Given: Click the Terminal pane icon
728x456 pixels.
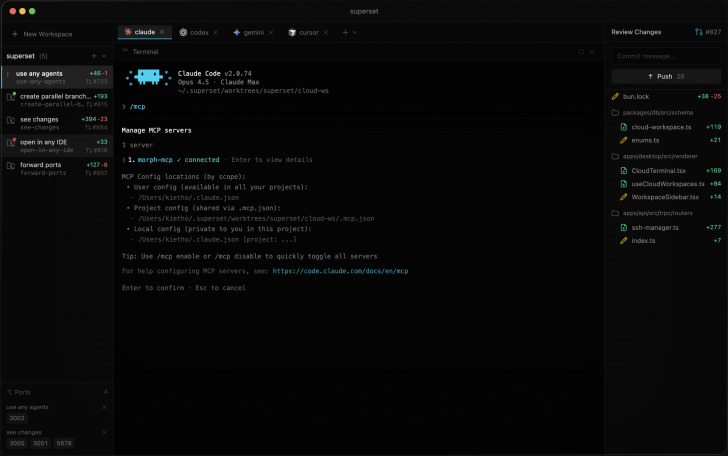Looking at the screenshot, I should tap(125, 52).
